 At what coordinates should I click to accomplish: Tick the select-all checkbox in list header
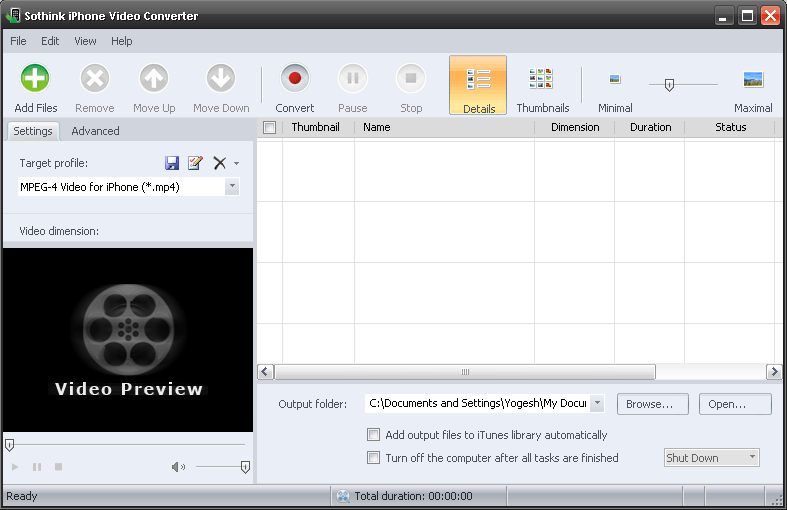tap(270, 128)
